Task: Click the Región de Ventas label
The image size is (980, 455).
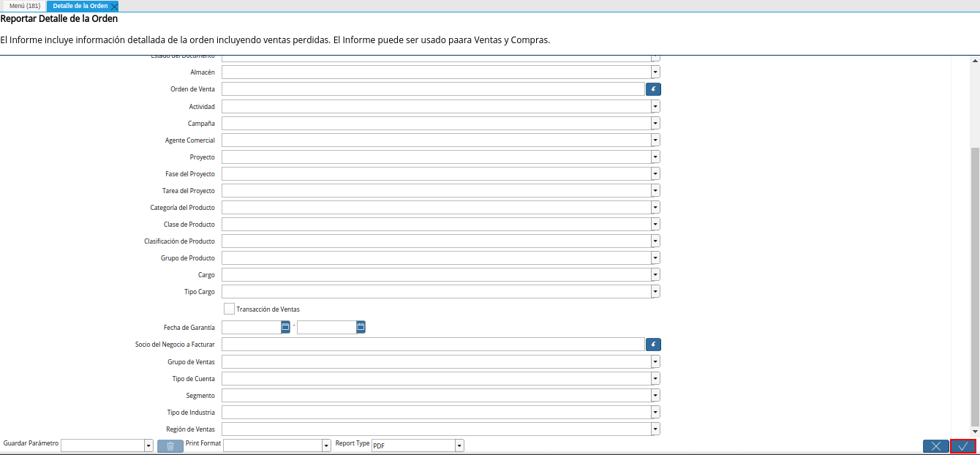Action: coord(191,429)
